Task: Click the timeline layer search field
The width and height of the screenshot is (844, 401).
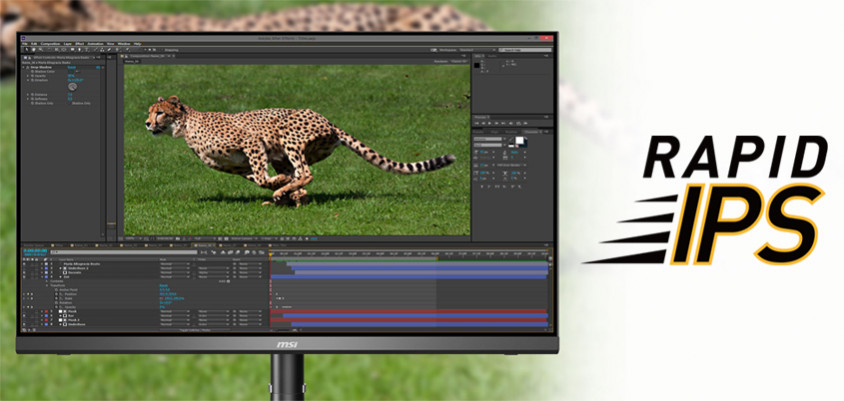Action: (124, 252)
